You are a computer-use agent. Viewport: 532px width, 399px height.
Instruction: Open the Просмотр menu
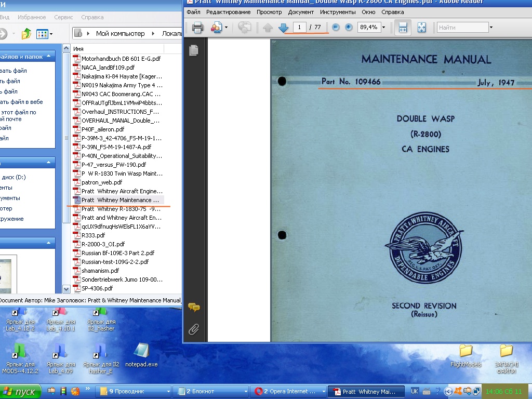[269, 12]
